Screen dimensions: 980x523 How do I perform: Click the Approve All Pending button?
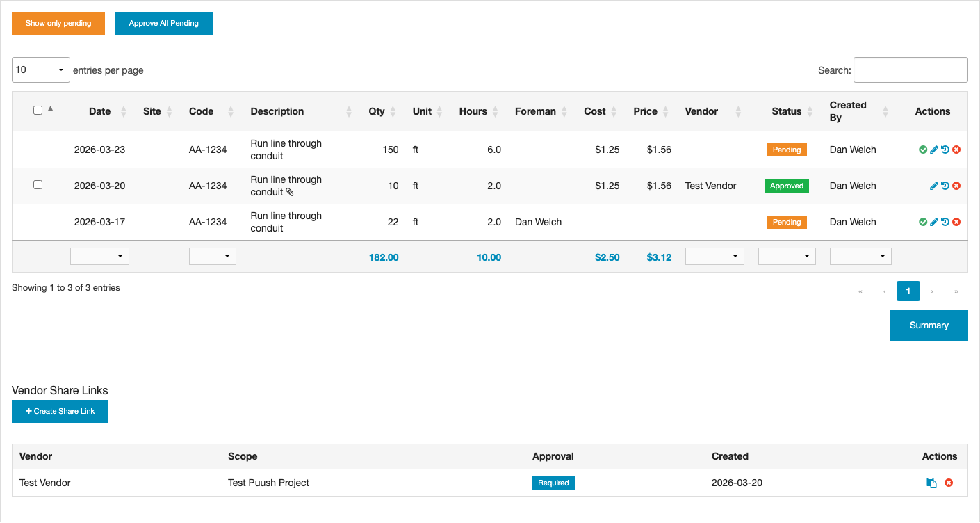coord(164,23)
